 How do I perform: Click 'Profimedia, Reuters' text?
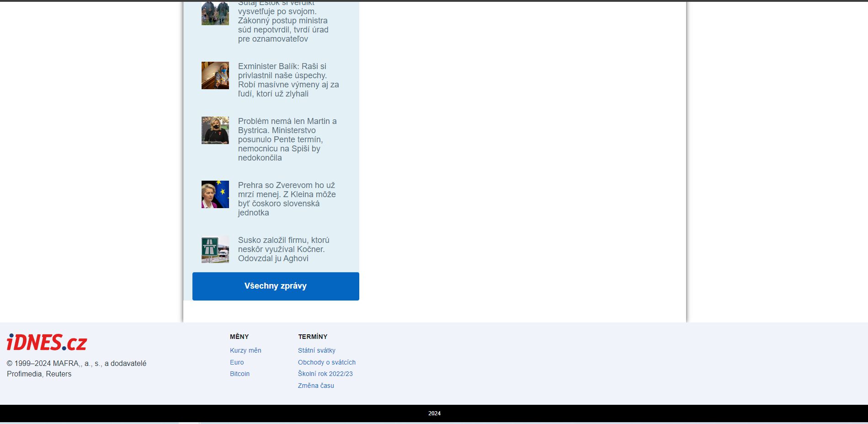click(39, 374)
